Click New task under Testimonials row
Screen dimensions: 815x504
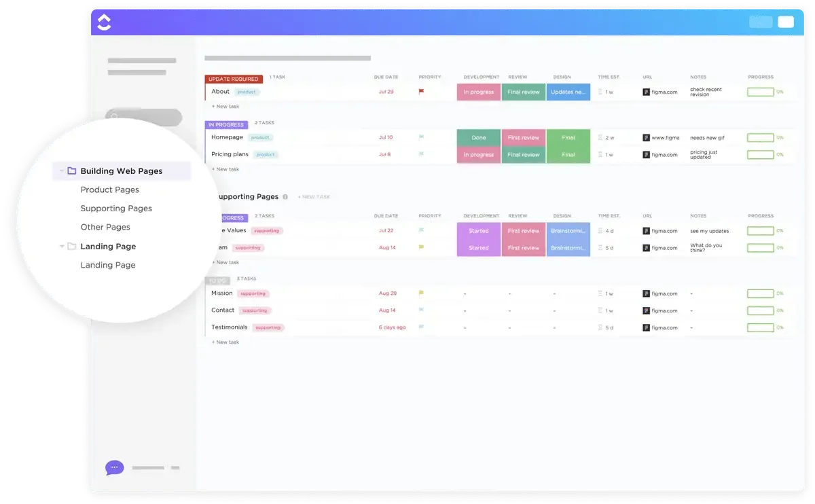(x=225, y=342)
